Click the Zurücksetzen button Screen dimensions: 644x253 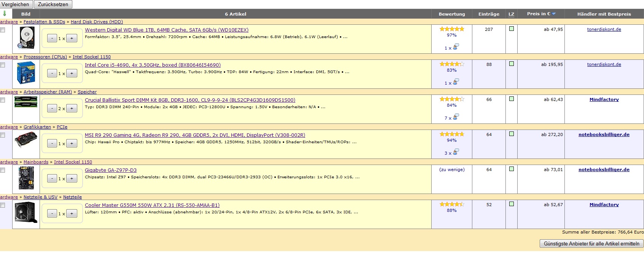tap(53, 4)
